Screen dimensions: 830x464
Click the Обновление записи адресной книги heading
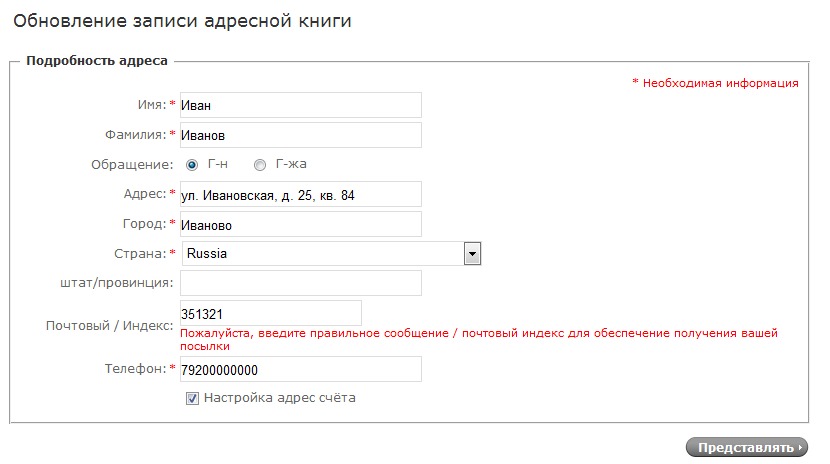tap(182, 20)
